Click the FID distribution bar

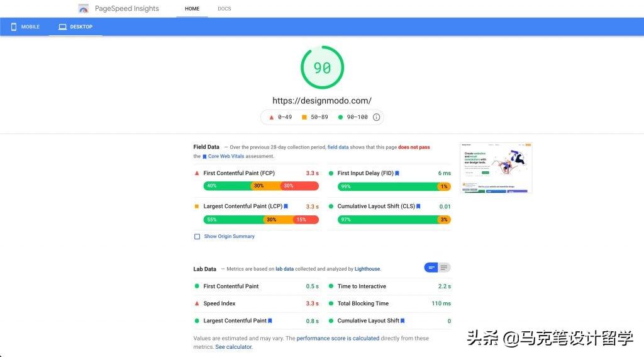click(x=394, y=187)
